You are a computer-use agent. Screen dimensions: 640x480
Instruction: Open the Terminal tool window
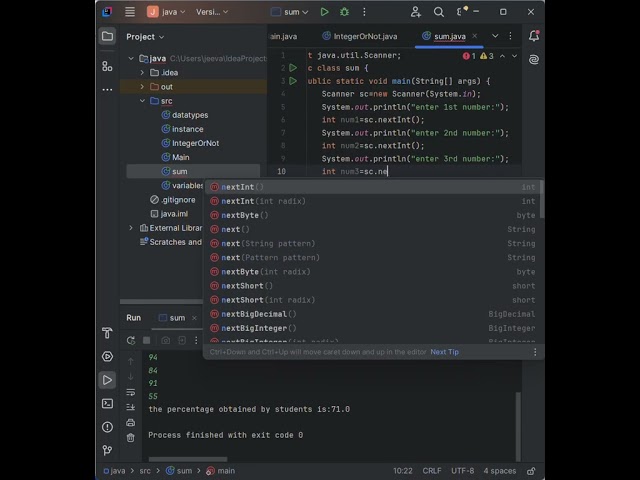107,403
